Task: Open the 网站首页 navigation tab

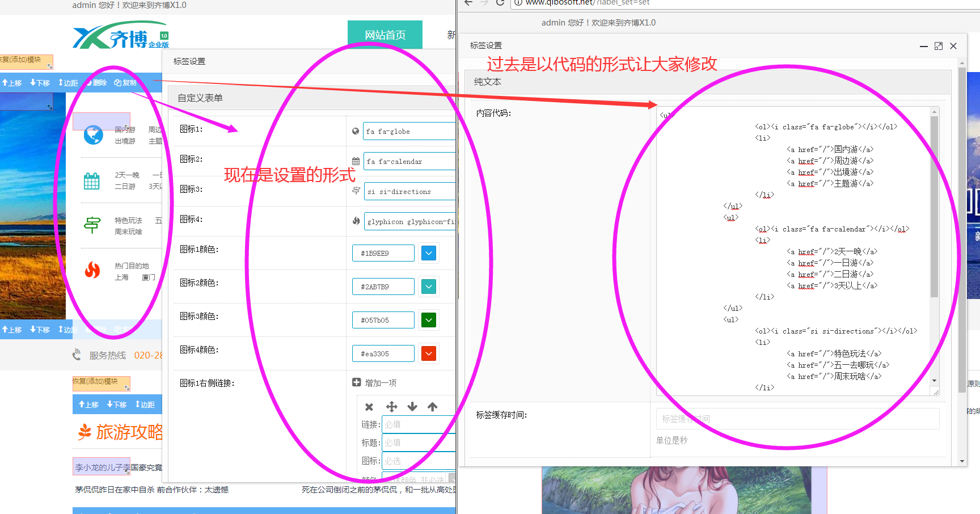Action: (385, 35)
